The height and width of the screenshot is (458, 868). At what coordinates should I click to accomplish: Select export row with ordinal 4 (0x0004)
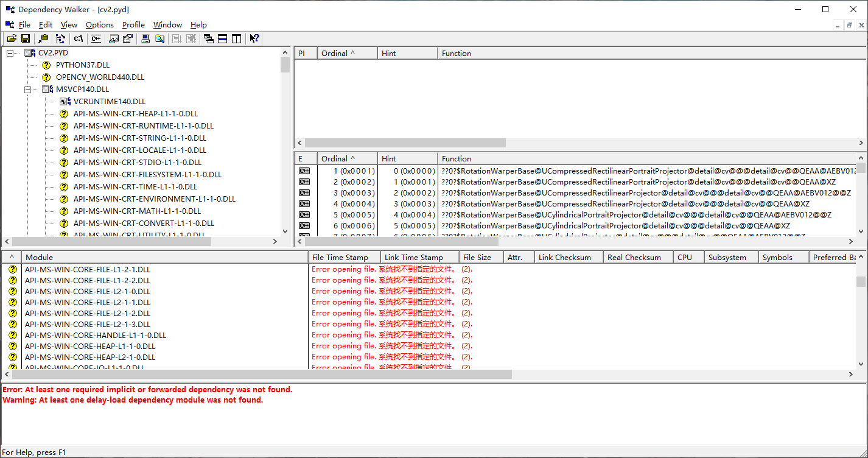tap(575, 203)
